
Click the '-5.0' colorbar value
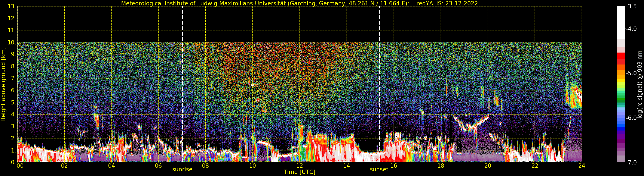631,73
